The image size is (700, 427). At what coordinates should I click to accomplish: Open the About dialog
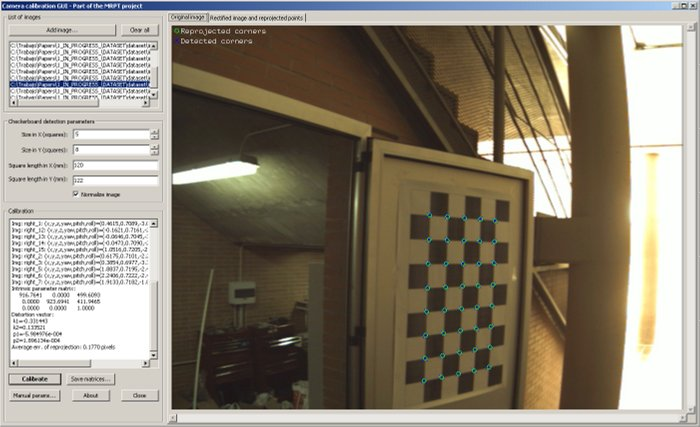pos(90,395)
